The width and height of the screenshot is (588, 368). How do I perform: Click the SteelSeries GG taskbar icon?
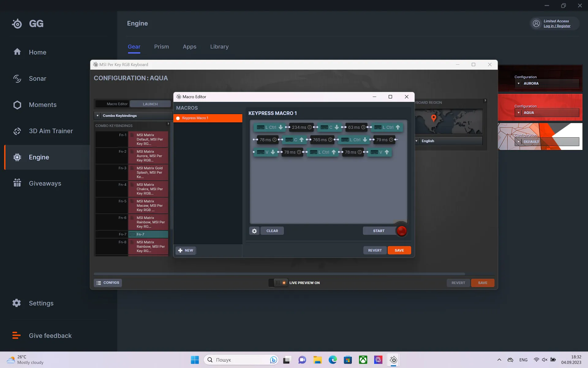point(394,360)
